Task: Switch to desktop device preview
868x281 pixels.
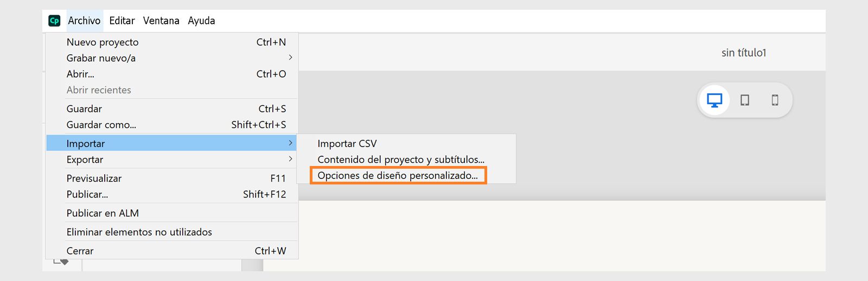Action: pyautogui.click(x=714, y=100)
